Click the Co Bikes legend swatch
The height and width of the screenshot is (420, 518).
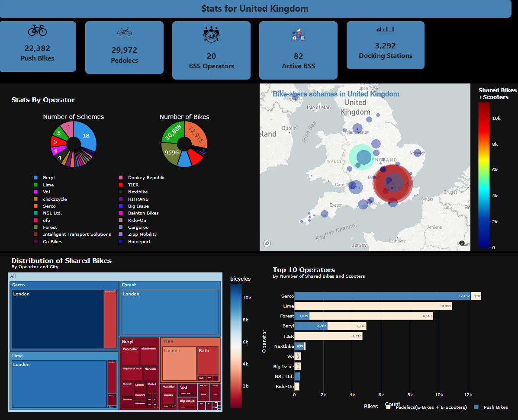35,241
